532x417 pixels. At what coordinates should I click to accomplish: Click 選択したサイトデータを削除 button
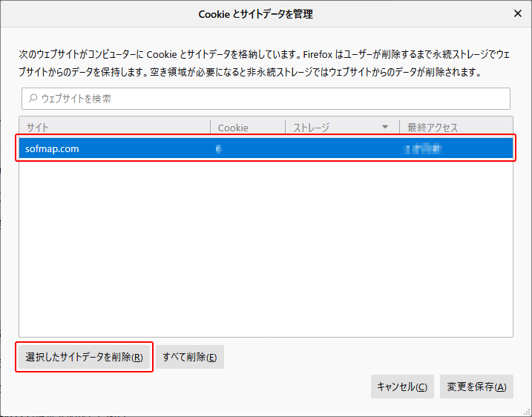(x=84, y=357)
